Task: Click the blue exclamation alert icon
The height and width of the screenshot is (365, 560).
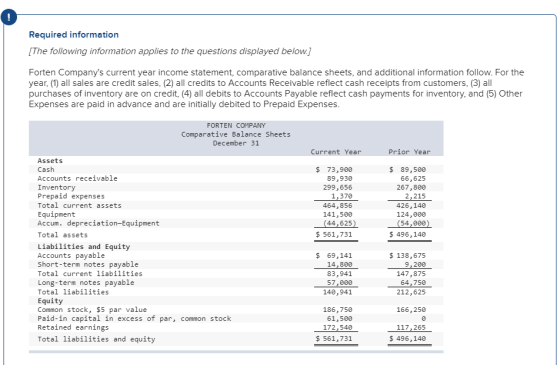Action: (x=9, y=17)
